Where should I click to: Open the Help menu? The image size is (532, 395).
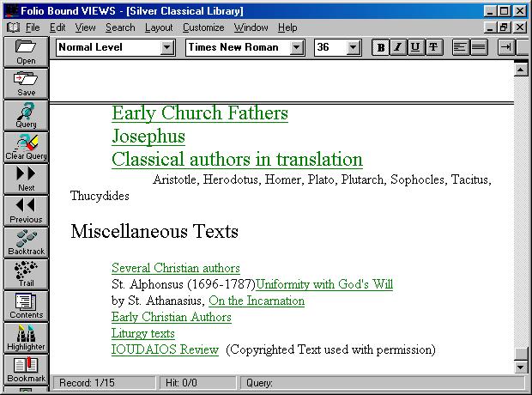pyautogui.click(x=287, y=27)
